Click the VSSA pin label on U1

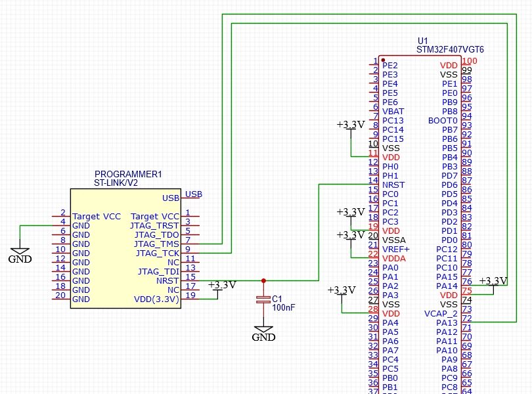(x=394, y=240)
